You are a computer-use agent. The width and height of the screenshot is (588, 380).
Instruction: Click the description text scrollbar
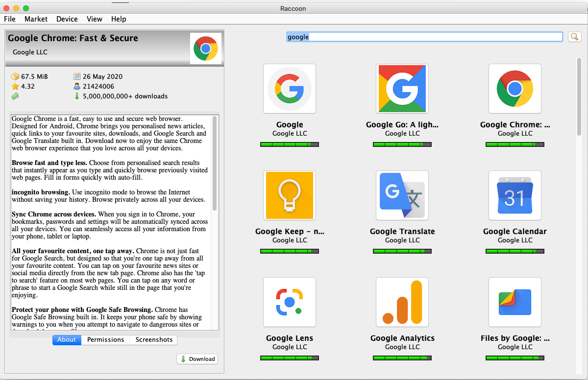[x=215, y=164]
